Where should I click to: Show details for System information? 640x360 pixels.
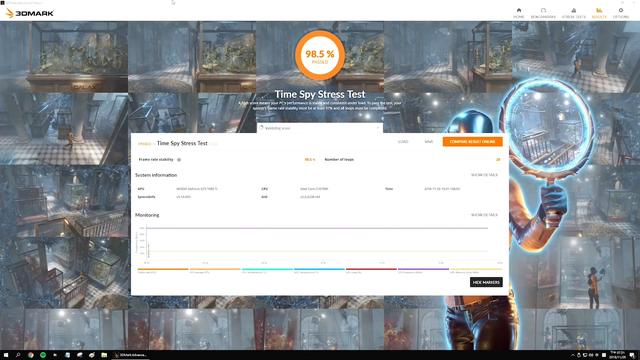(484, 175)
